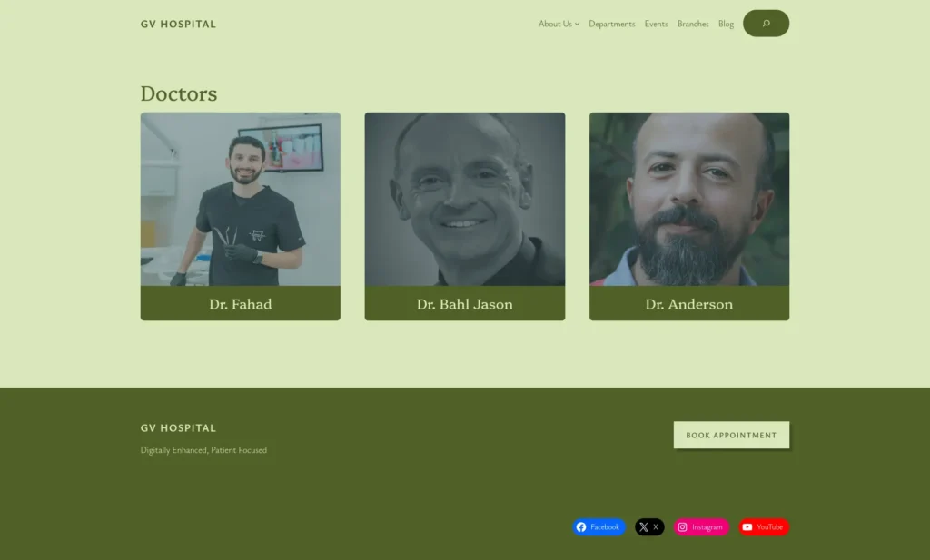Open the Blog link
Screen dimensions: 930x560
[x=726, y=24]
